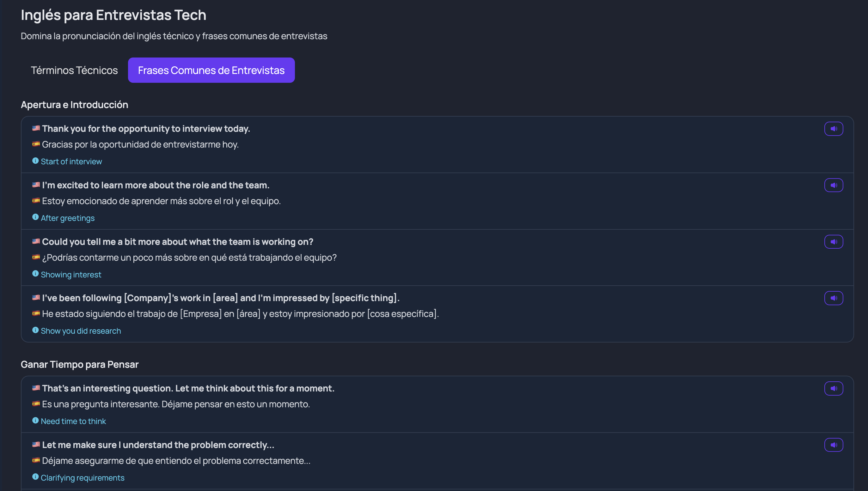This screenshot has width=868, height=491.
Task: Switch to the Términos Técnicos tab
Action: pyautogui.click(x=74, y=70)
